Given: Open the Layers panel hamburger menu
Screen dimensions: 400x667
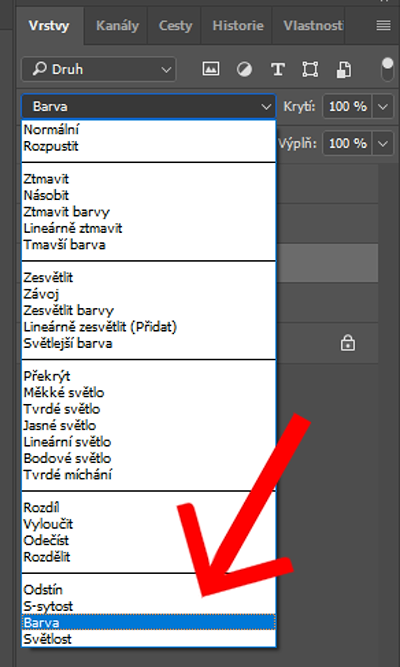Looking at the screenshot, I should point(383,26).
